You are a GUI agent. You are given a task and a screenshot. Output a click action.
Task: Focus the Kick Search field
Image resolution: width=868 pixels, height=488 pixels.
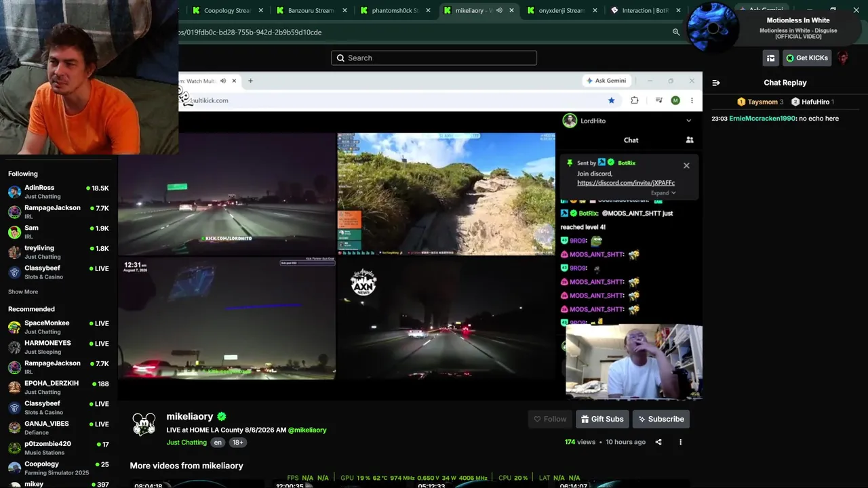[434, 58]
